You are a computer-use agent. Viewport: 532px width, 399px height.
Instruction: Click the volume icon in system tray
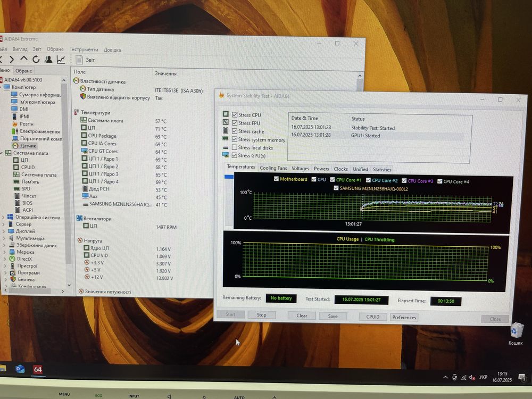(x=472, y=378)
